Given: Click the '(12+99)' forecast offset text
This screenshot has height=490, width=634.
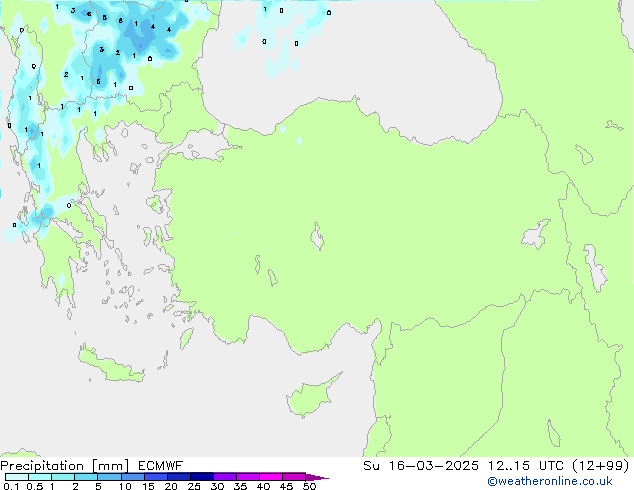Looking at the screenshot, I should 601,466.
